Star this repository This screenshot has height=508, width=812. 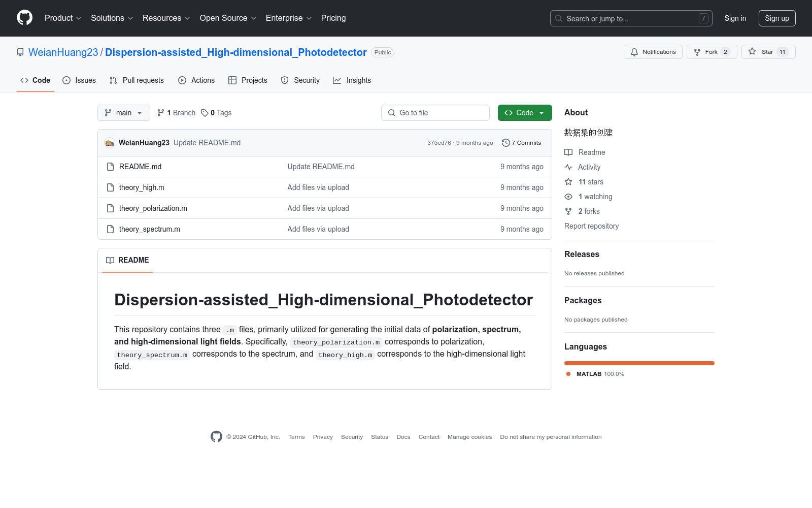[768, 52]
